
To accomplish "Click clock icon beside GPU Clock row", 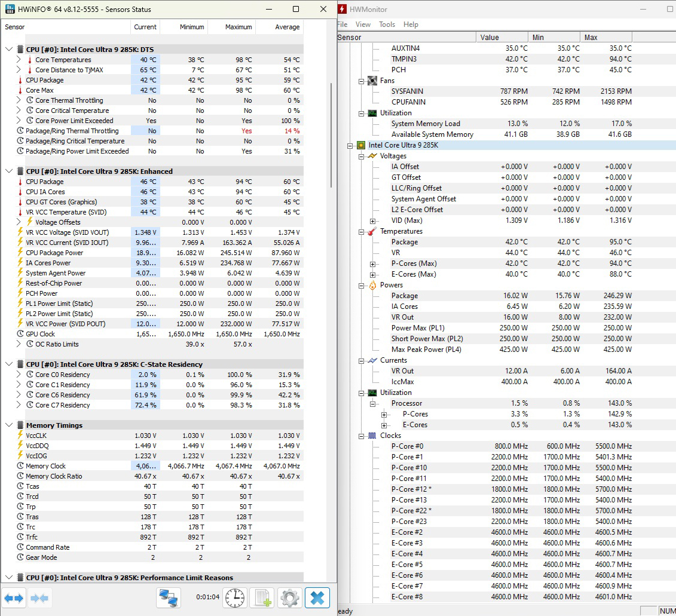I will [20, 333].
